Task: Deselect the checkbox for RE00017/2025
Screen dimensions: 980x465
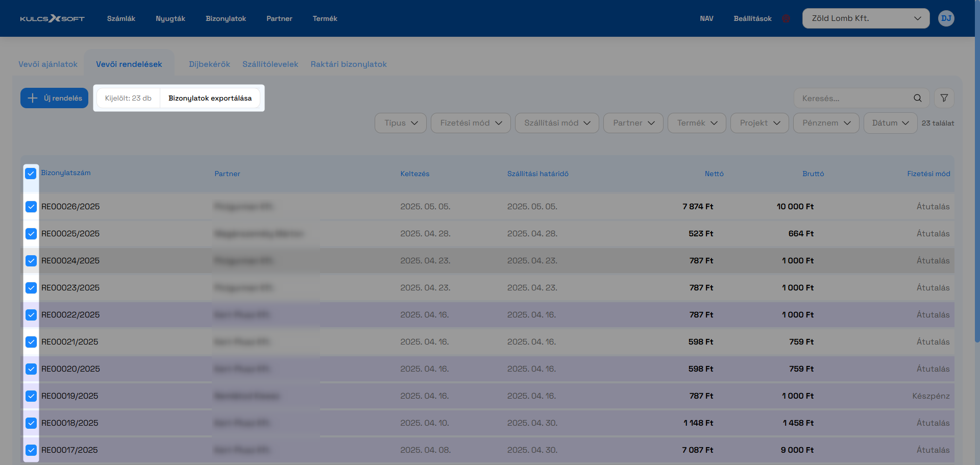Action: [x=31, y=450]
